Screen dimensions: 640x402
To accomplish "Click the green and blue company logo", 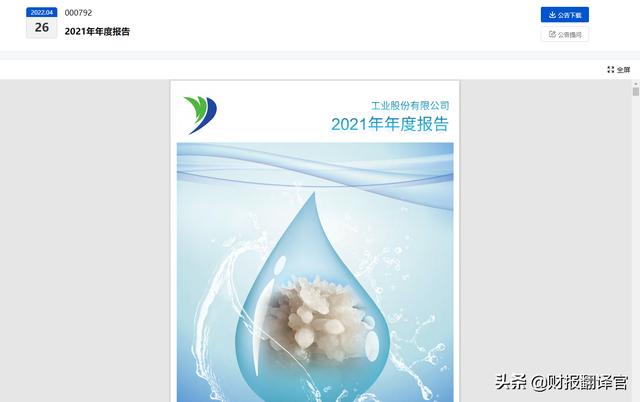I will (x=200, y=115).
